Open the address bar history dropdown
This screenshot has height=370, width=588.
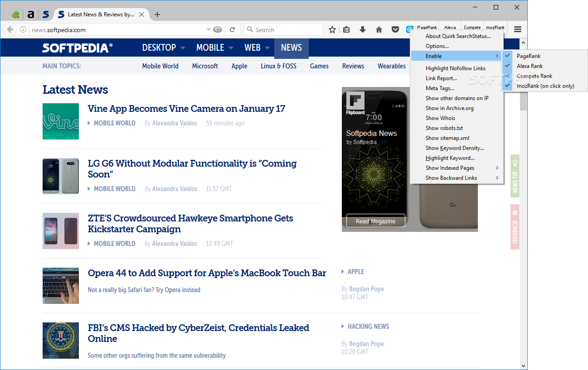click(x=209, y=30)
